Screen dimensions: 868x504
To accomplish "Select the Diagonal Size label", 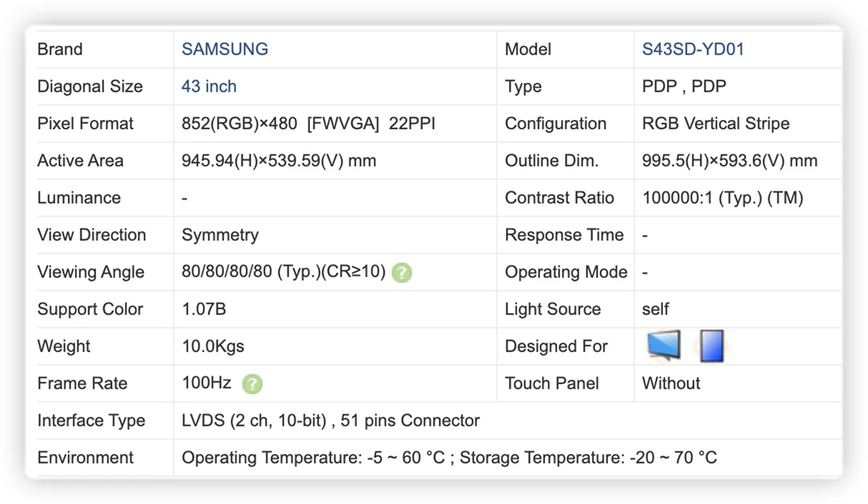I will 90,86.
